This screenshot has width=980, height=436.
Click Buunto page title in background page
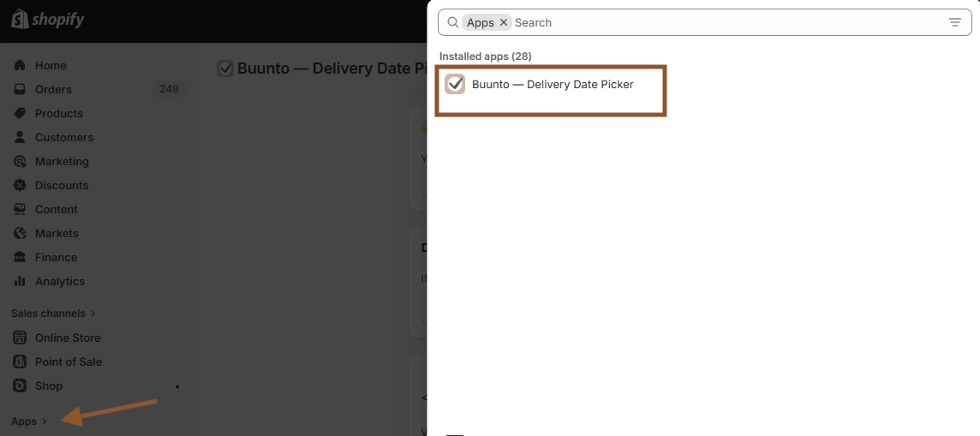332,68
